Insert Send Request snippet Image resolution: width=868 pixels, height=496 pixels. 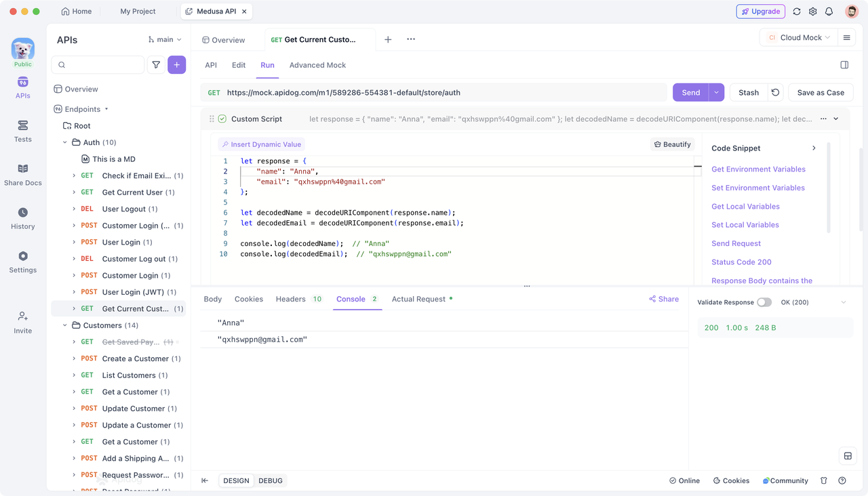[x=736, y=243]
